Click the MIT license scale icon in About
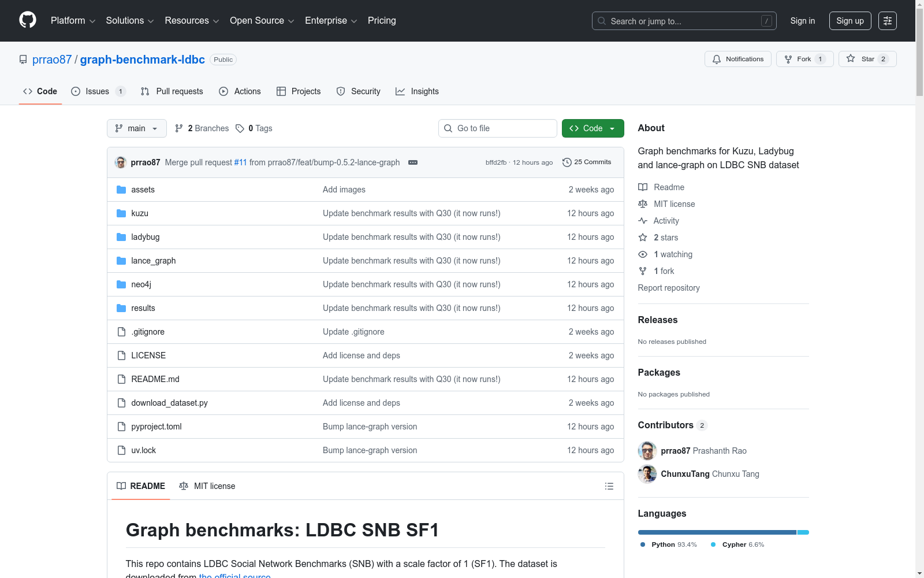This screenshot has width=924, height=578. click(643, 204)
